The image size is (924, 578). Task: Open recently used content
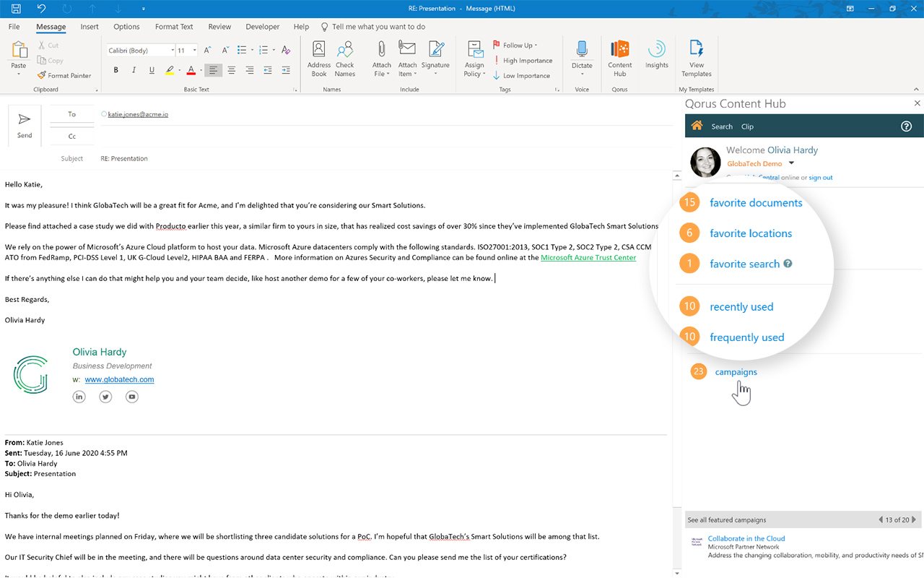click(741, 307)
